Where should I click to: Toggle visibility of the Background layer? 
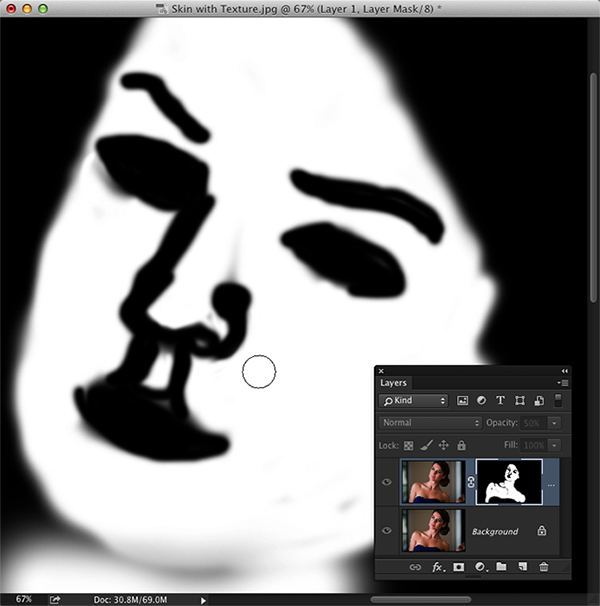point(387,531)
